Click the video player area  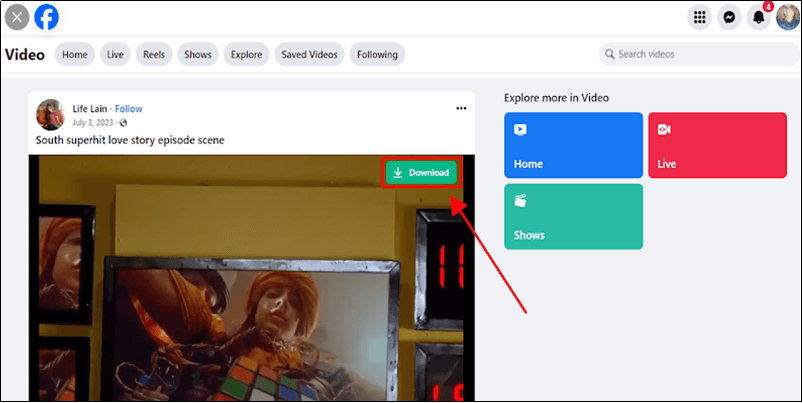pos(251,278)
